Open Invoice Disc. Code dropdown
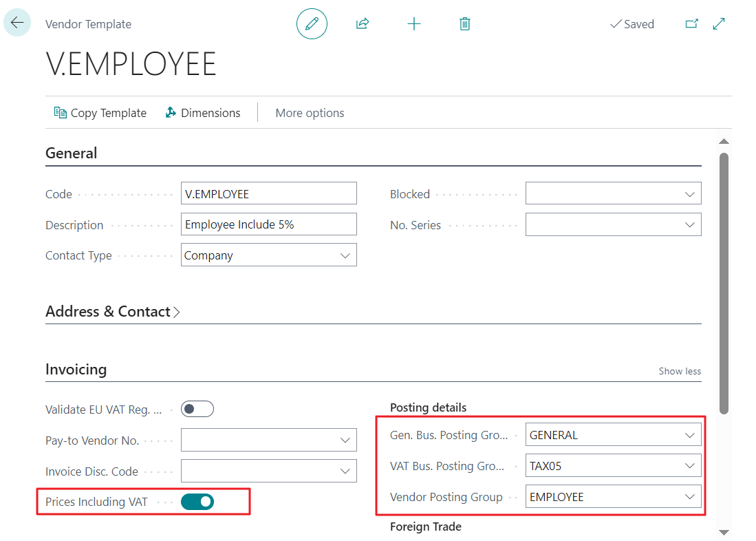Viewport: 756px width, 541px height. pyautogui.click(x=345, y=471)
